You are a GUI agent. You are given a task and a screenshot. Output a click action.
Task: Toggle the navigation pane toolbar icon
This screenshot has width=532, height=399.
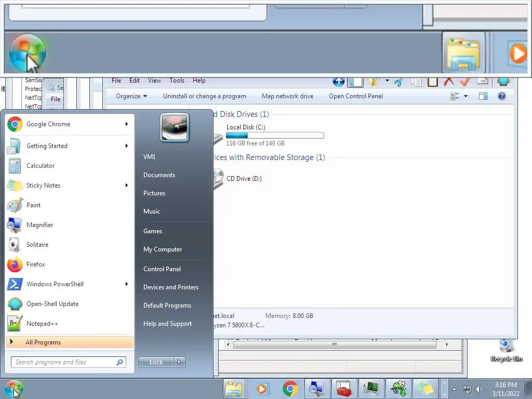(x=355, y=82)
